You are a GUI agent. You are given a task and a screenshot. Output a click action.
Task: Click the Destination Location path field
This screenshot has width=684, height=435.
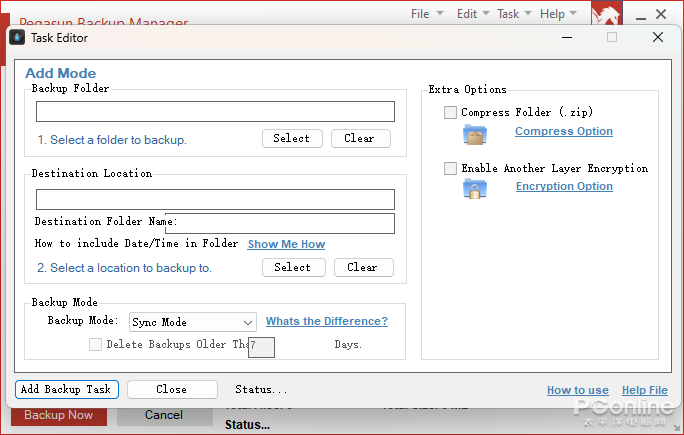[215, 200]
